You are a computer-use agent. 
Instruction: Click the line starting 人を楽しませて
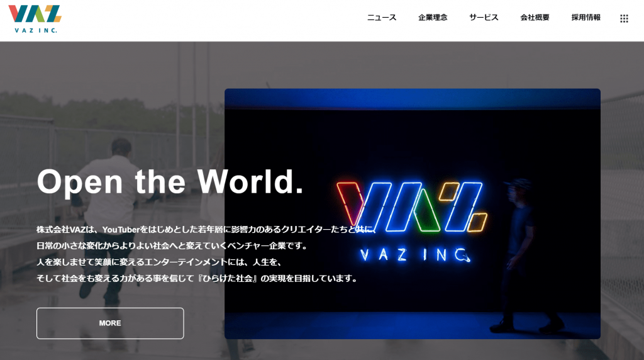pos(159,262)
